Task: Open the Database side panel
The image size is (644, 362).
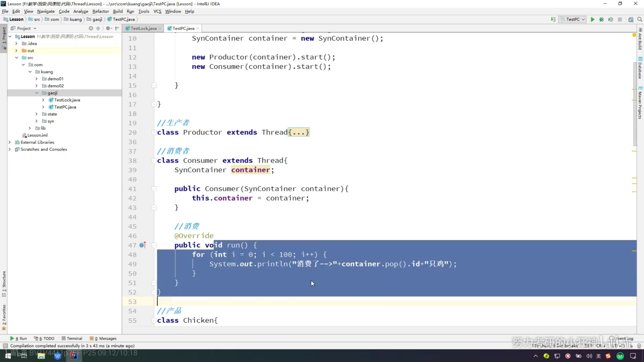Action: (640, 68)
